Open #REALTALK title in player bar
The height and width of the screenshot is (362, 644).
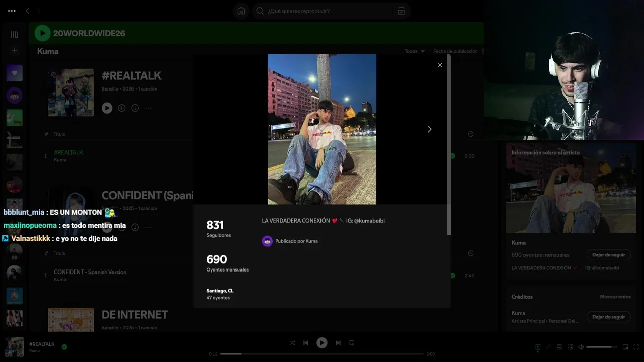pyautogui.click(x=42, y=344)
